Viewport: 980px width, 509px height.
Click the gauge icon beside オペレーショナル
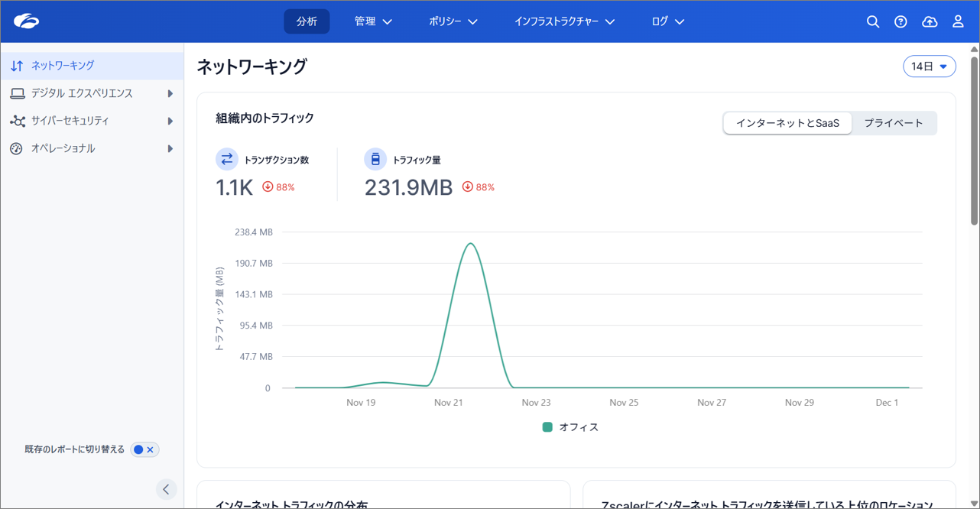pyautogui.click(x=18, y=148)
